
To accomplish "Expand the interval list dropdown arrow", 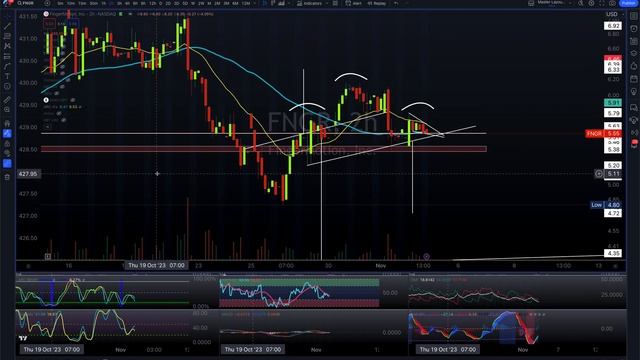I will click(x=255, y=3).
